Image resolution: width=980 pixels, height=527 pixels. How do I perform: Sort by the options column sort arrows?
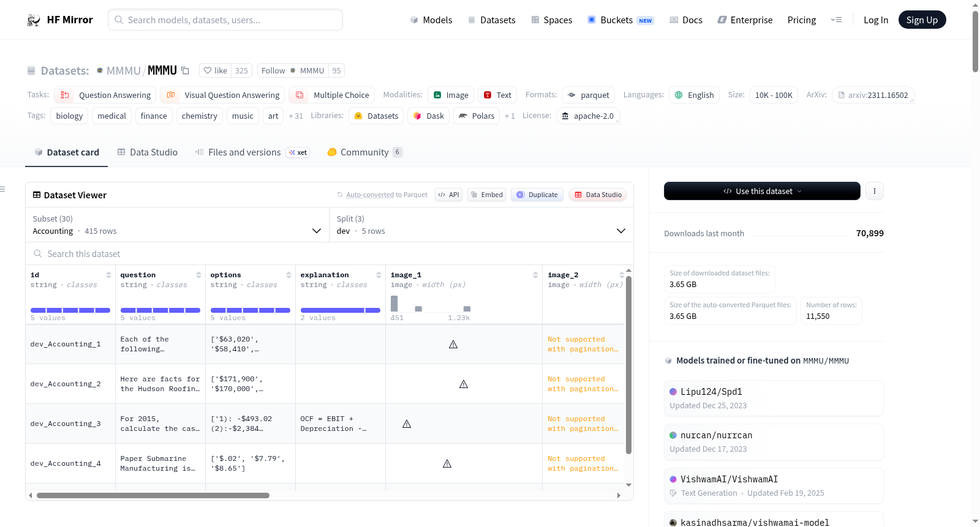[x=288, y=275]
